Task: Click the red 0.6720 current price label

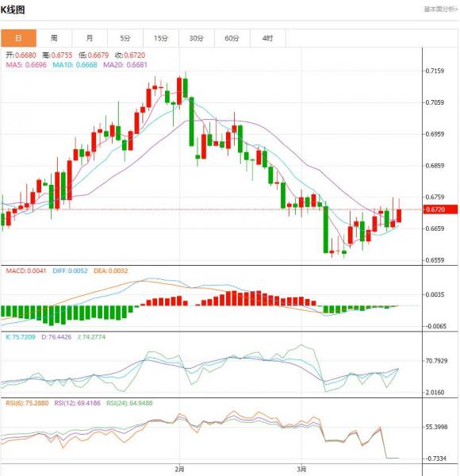Action: pyautogui.click(x=440, y=209)
